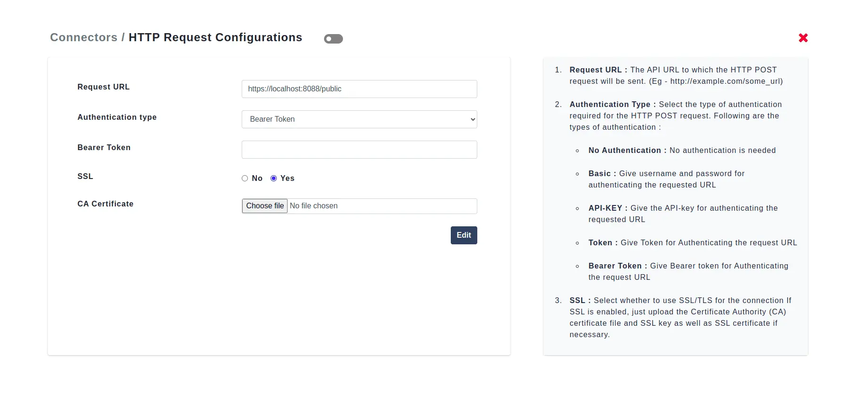Click the Edit button

464,235
